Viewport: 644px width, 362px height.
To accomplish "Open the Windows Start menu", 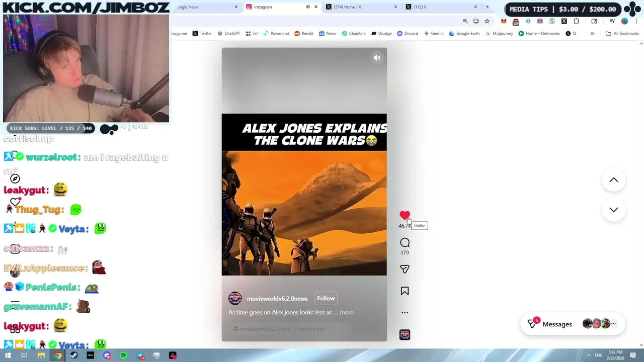I will [x=8, y=355].
